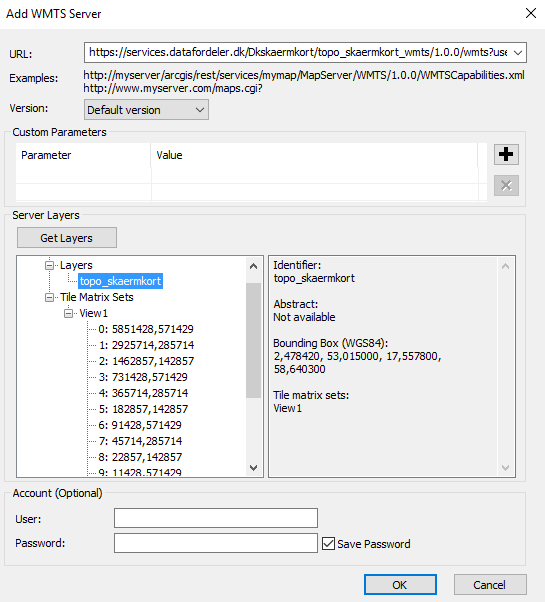Click the Password input field

pos(216,543)
